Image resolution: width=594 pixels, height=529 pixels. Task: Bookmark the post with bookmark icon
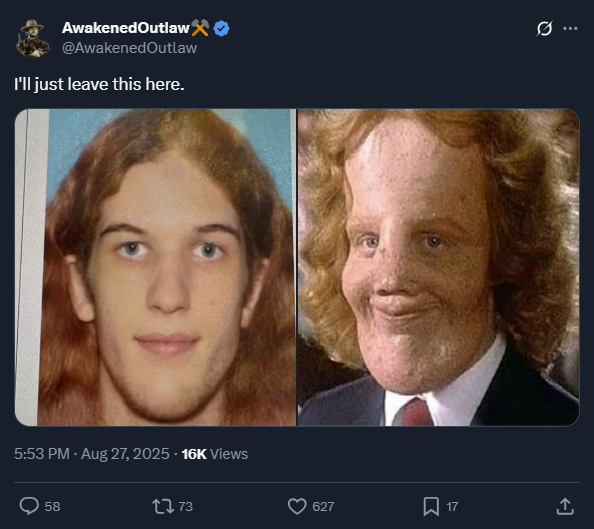click(431, 506)
